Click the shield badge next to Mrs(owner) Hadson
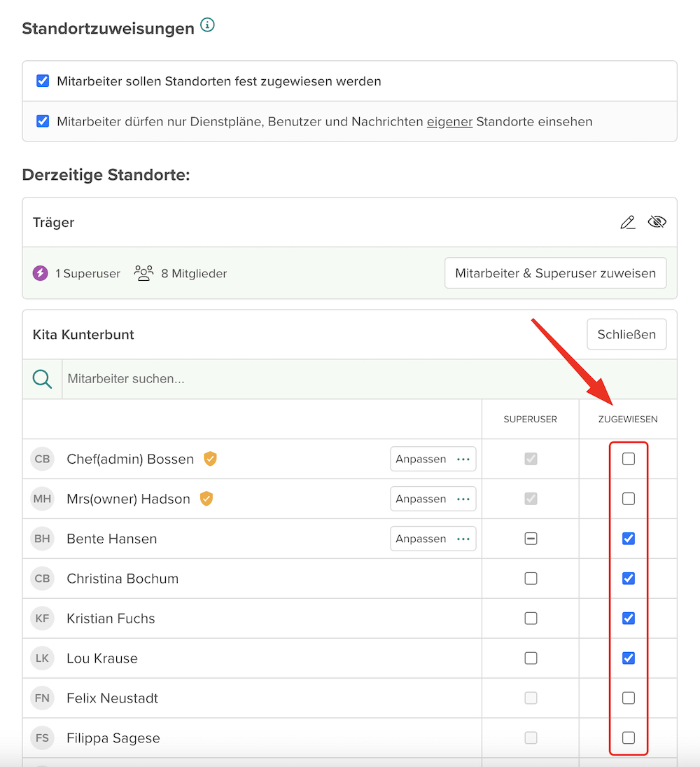This screenshot has width=700, height=767. pyautogui.click(x=206, y=499)
